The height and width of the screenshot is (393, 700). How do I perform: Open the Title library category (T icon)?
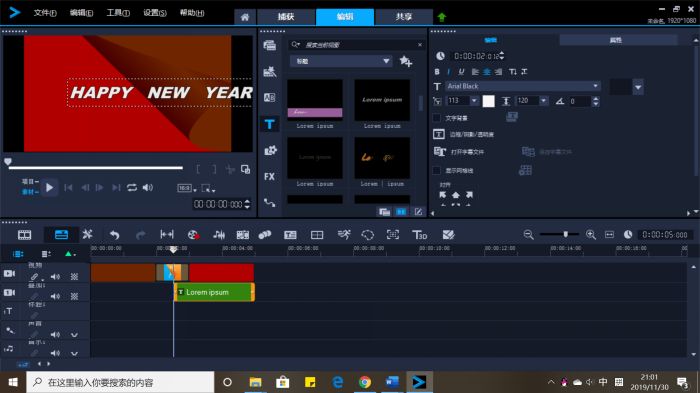point(269,124)
